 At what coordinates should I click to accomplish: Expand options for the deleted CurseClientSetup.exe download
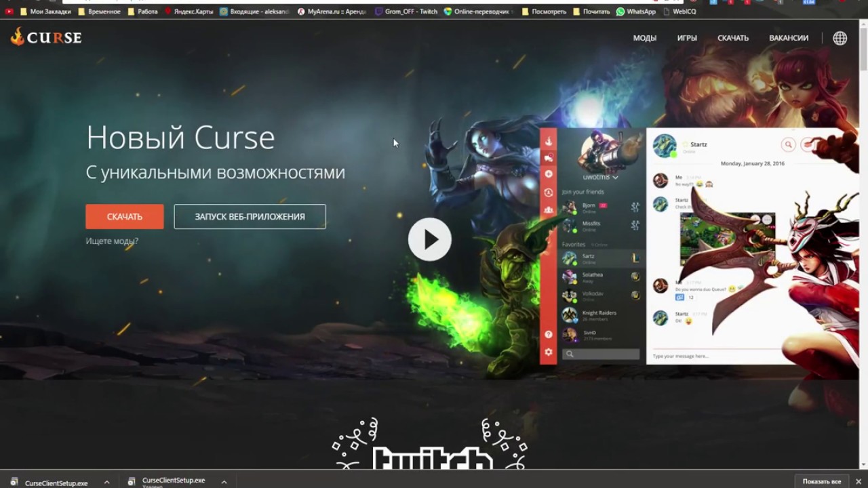click(x=224, y=483)
